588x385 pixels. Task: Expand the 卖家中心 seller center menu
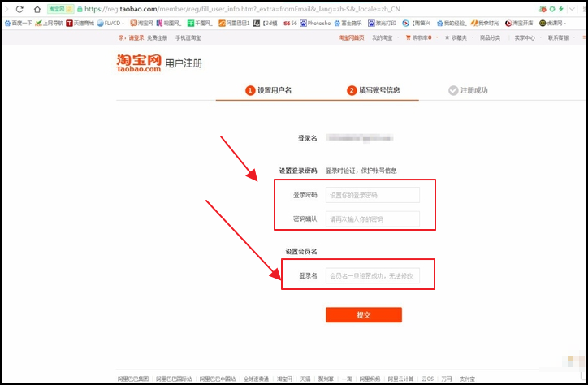click(x=525, y=38)
